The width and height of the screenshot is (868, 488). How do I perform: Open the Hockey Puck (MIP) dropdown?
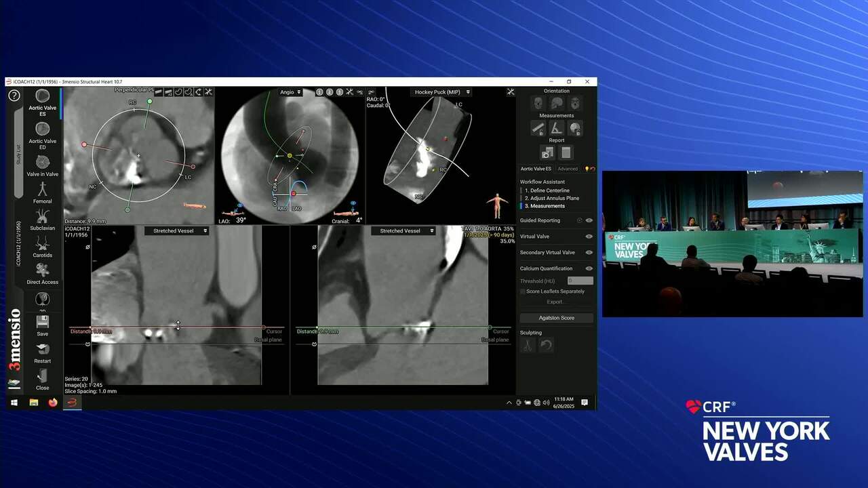click(x=441, y=92)
